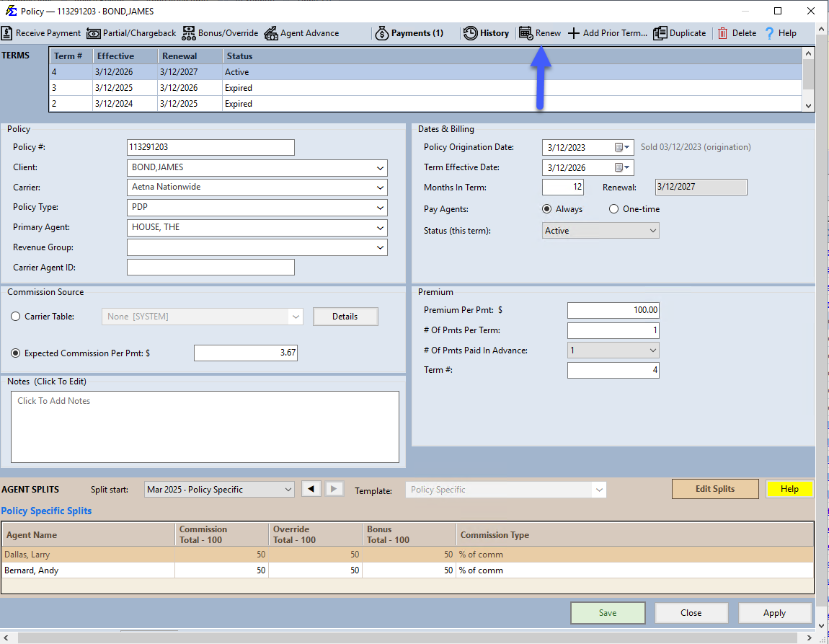This screenshot has width=829, height=644.
Task: Click the yellow Help button
Action: click(789, 489)
